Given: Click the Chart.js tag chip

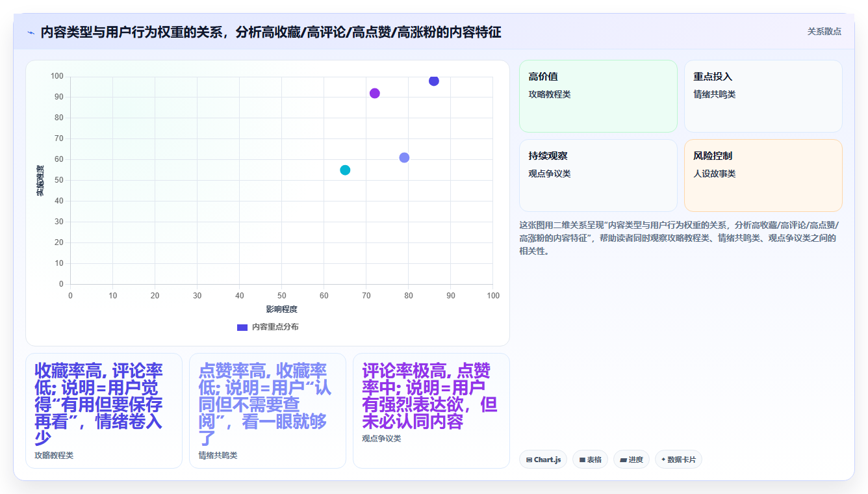Looking at the screenshot, I should (x=543, y=460).
